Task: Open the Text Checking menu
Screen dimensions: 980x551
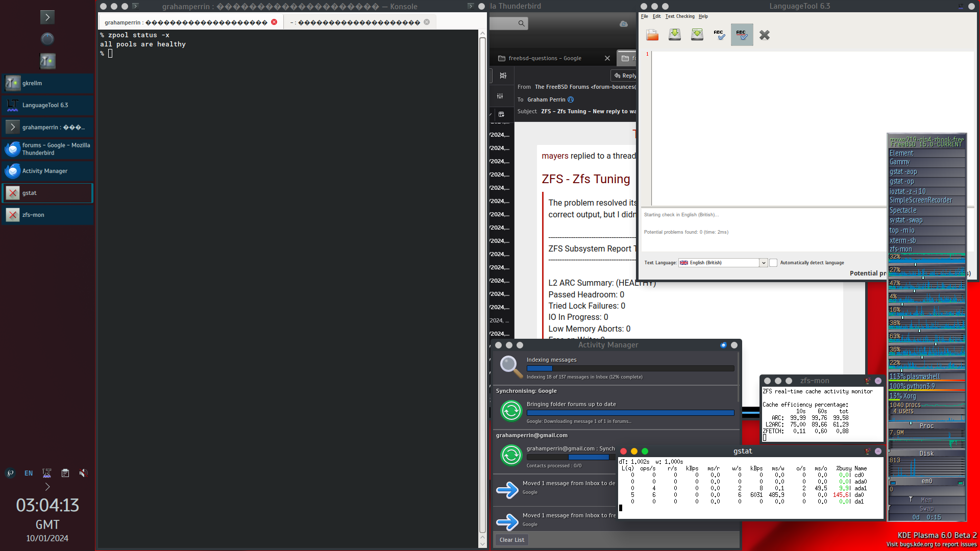Action: tap(680, 16)
